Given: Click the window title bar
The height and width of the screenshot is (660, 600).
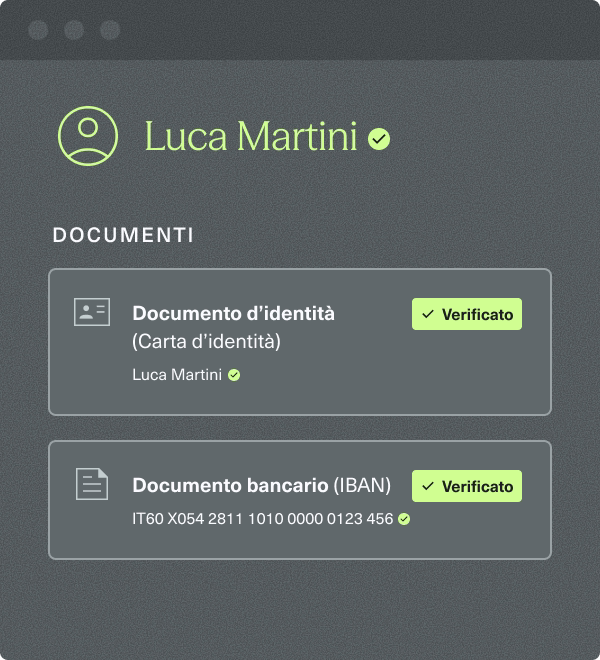Looking at the screenshot, I should 350,30.
